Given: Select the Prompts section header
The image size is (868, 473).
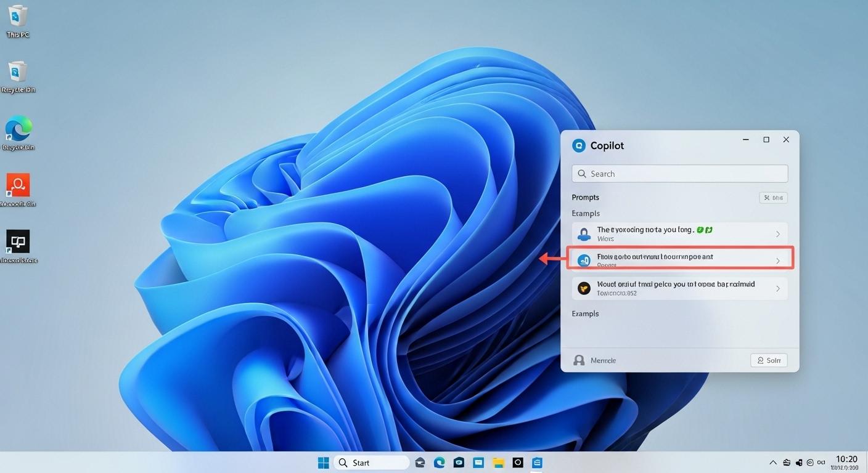Looking at the screenshot, I should 584,197.
